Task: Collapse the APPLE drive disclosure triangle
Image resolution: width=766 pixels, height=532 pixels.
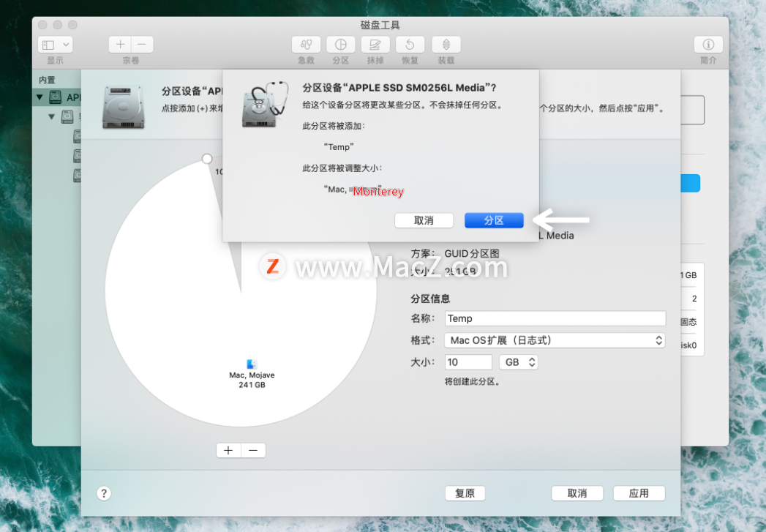Action: click(40, 97)
